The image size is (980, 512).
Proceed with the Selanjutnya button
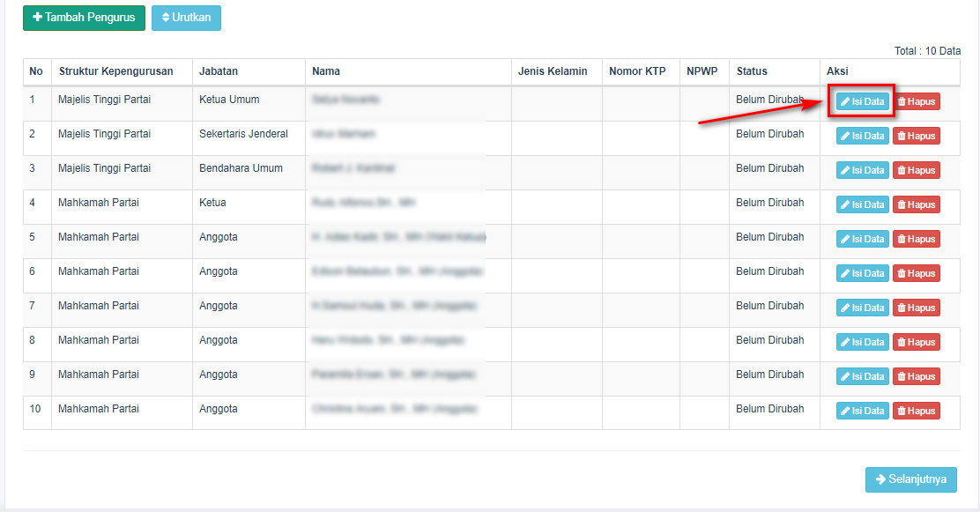[x=910, y=479]
